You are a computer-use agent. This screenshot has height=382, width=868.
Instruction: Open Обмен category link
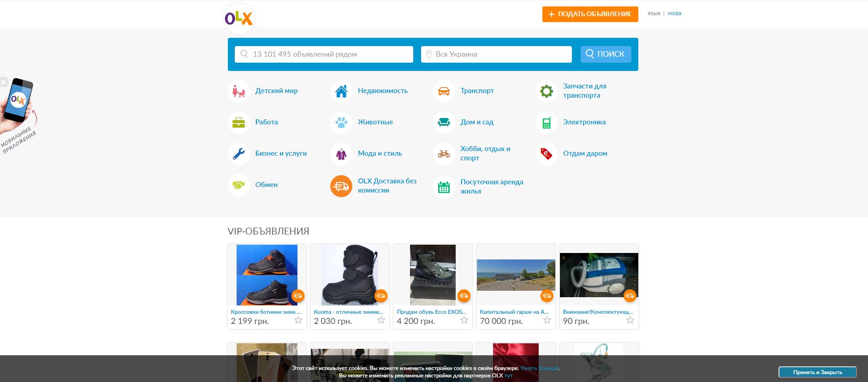click(267, 185)
